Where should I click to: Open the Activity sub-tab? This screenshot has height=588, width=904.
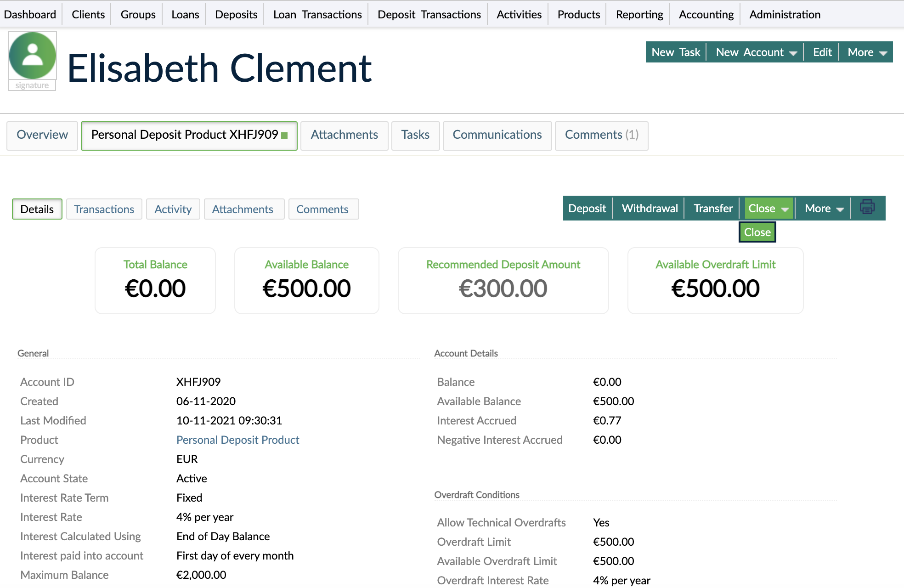pyautogui.click(x=173, y=209)
